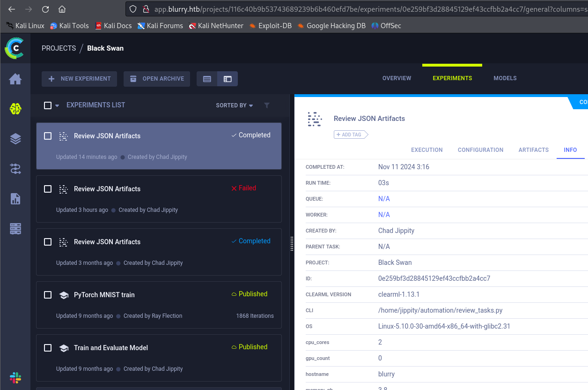Image resolution: width=588 pixels, height=390 pixels.
Task: Click the Slack community icon
Action: click(15, 377)
